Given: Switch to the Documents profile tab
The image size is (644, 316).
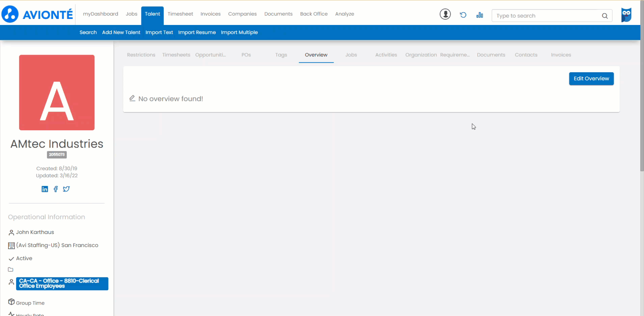Looking at the screenshot, I should [491, 55].
